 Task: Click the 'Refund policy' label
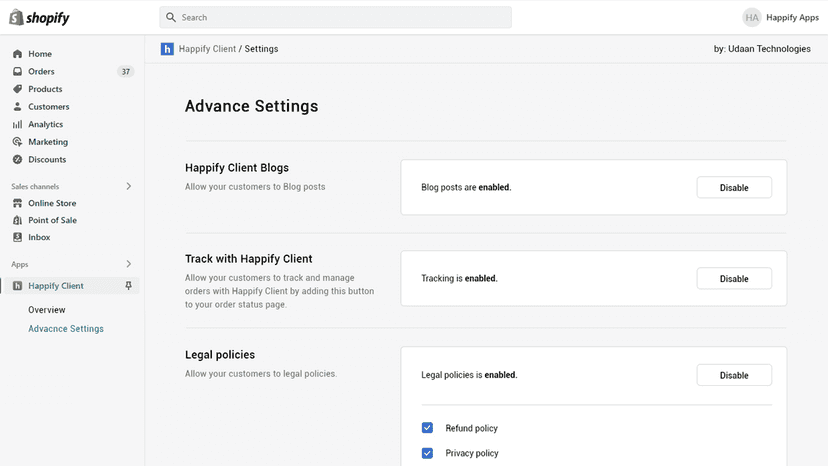pos(472,428)
